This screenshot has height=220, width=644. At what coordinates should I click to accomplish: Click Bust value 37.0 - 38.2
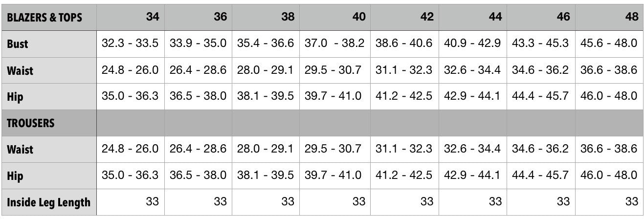click(334, 44)
